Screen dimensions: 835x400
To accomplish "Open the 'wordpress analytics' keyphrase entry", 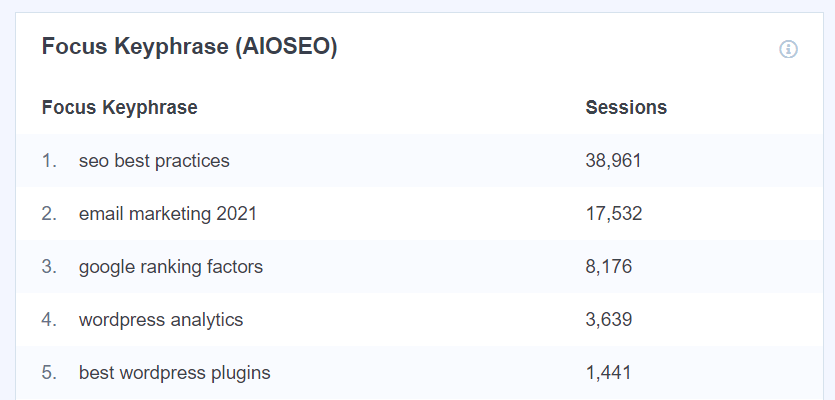I will pos(161,320).
